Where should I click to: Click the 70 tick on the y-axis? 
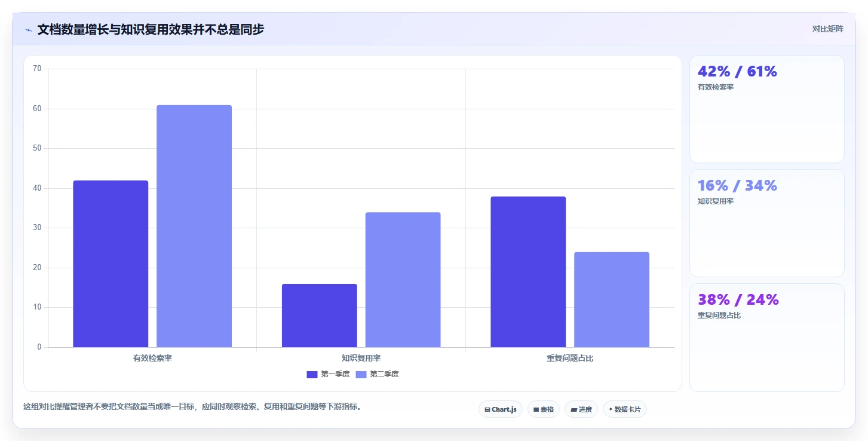37,69
